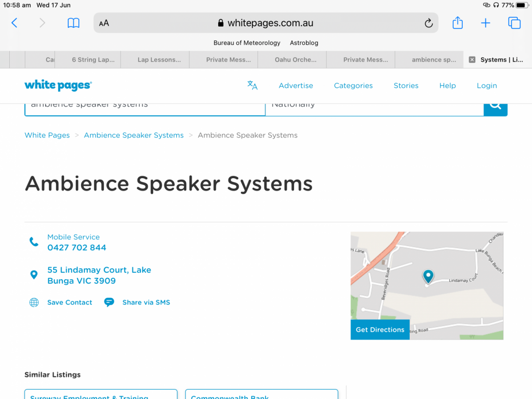Tap the headphones status icon
The image size is (532, 399).
[x=496, y=5]
